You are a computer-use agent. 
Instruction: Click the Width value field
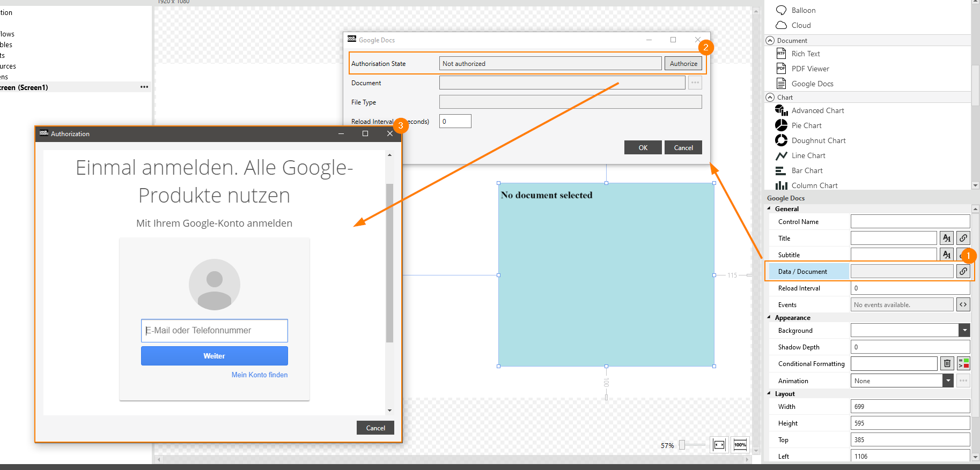[910, 406]
